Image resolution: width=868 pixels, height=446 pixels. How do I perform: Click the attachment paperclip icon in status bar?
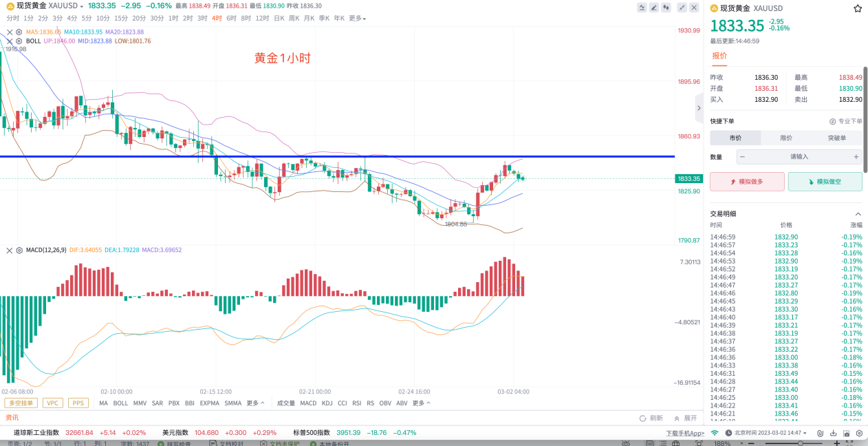[x=821, y=433]
